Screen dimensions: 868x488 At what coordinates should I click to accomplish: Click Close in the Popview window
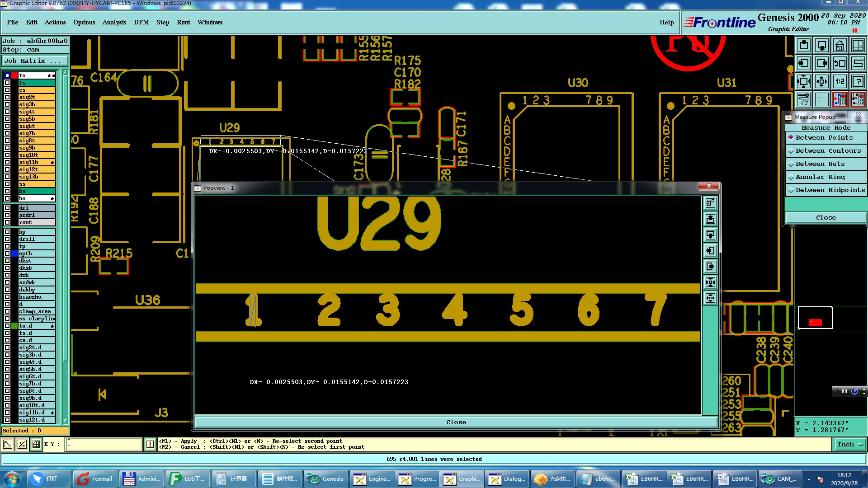tap(456, 422)
